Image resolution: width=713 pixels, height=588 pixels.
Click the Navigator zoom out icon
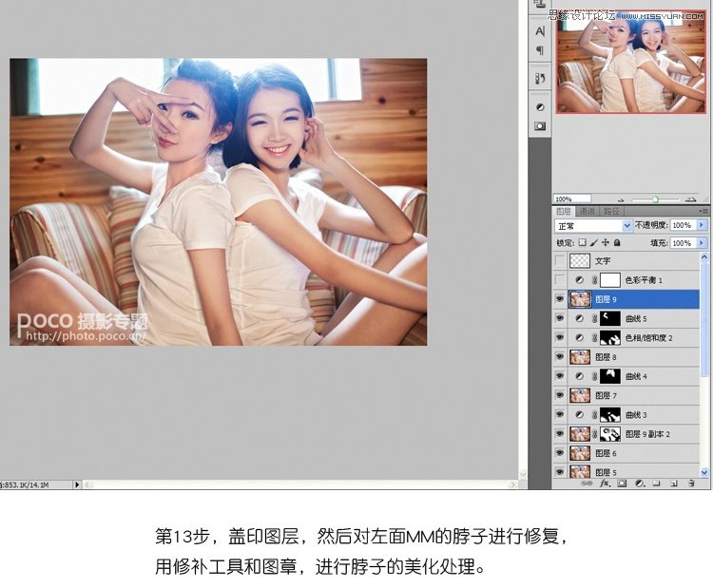point(621,199)
